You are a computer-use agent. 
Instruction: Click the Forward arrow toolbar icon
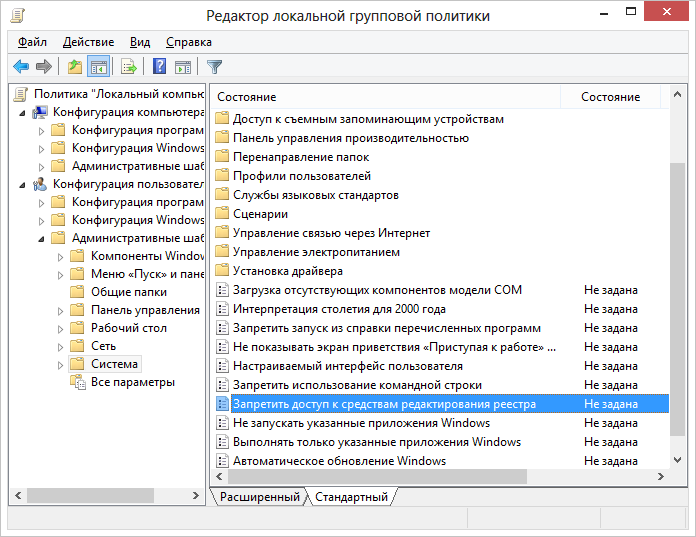point(43,67)
